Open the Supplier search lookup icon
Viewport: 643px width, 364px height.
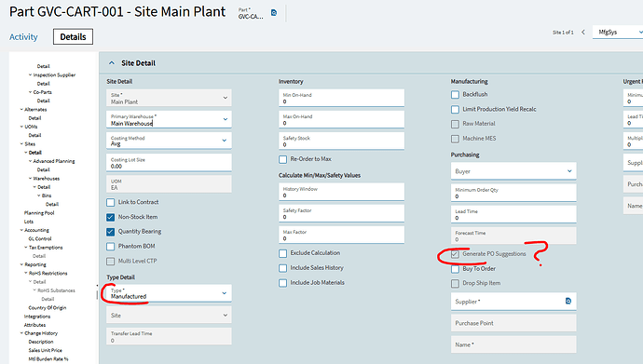[568, 301]
